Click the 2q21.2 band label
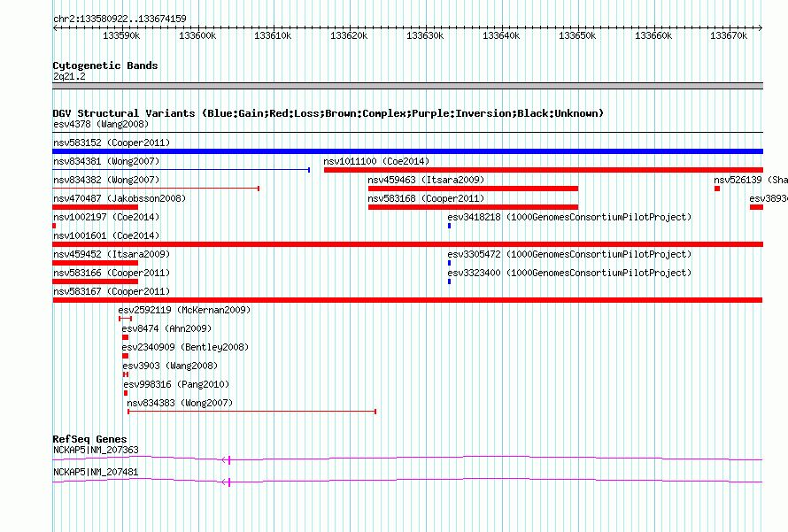 pos(69,76)
